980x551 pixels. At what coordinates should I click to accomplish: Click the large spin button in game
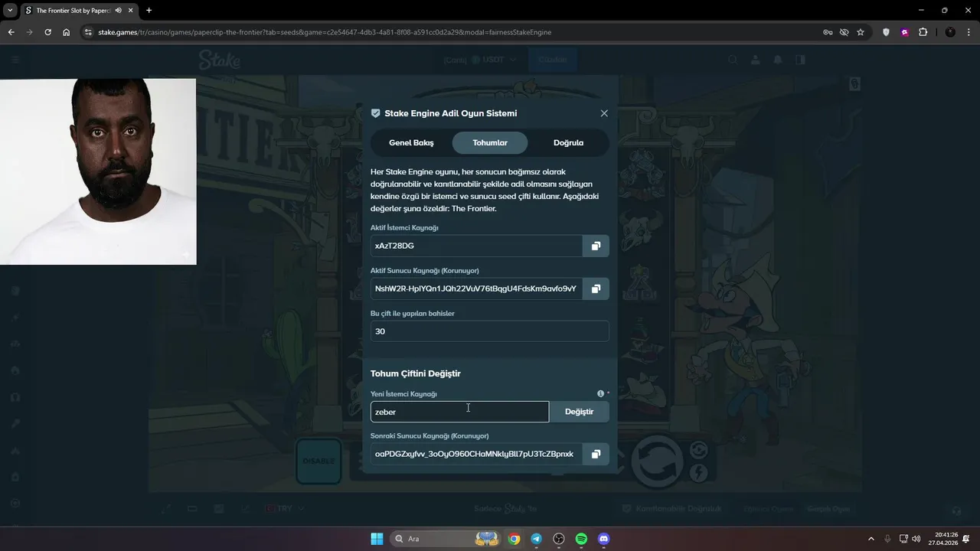click(x=657, y=461)
